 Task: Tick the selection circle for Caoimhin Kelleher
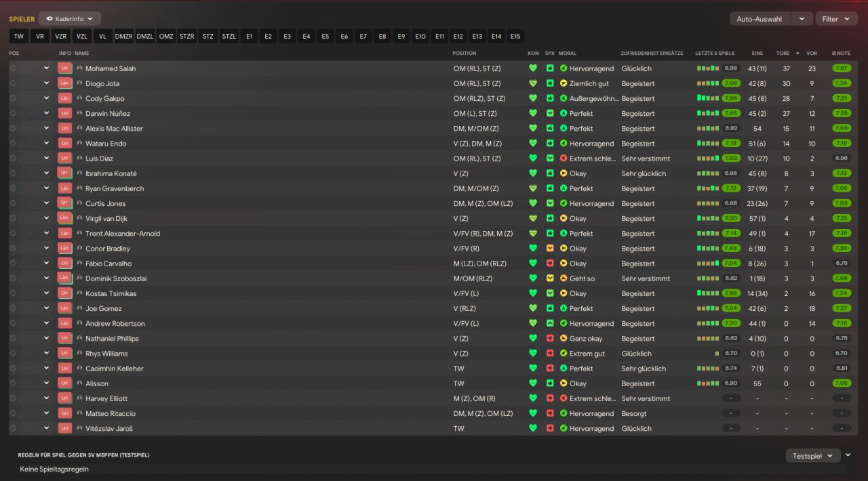13,369
